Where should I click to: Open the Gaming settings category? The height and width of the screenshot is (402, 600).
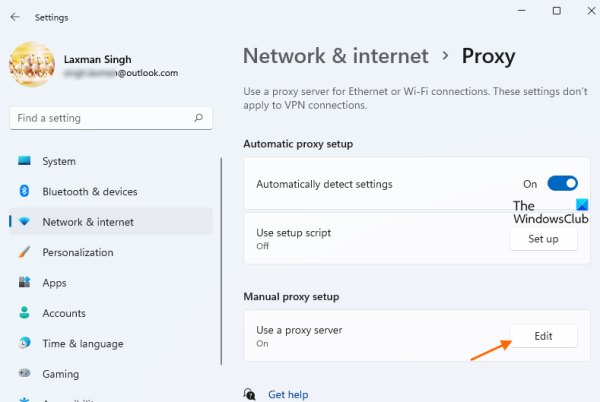pyautogui.click(x=59, y=374)
